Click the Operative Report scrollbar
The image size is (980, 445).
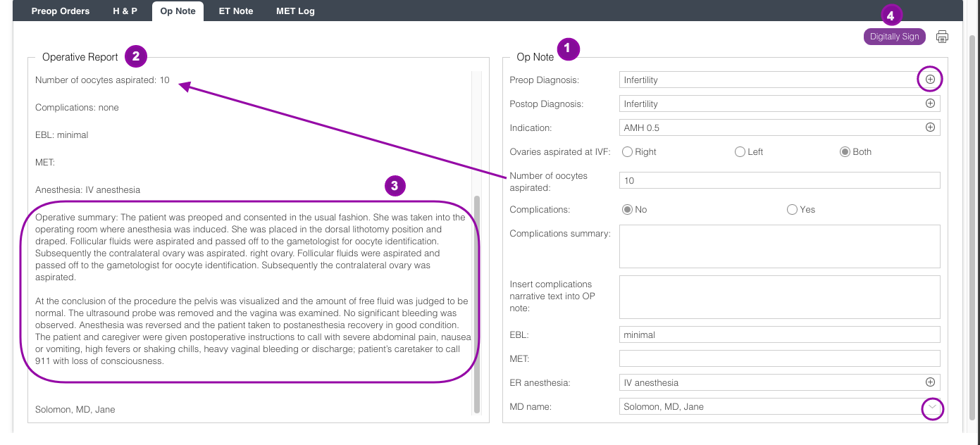tap(477, 303)
